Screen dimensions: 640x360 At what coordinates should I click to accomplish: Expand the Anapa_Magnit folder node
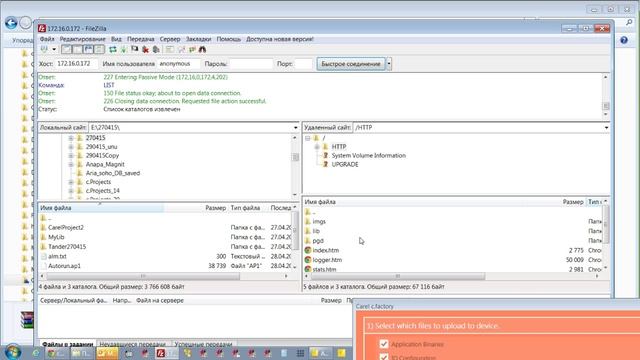(71, 164)
